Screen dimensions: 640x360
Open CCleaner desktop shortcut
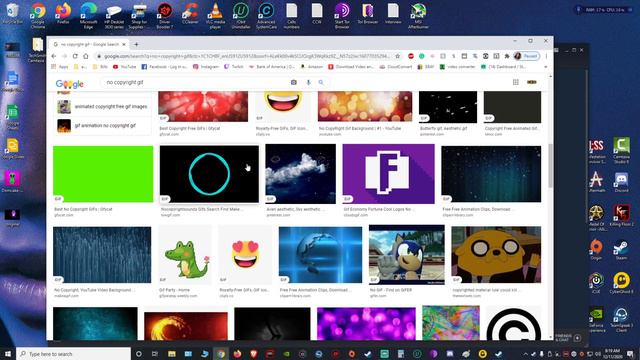pyautogui.click(x=190, y=14)
